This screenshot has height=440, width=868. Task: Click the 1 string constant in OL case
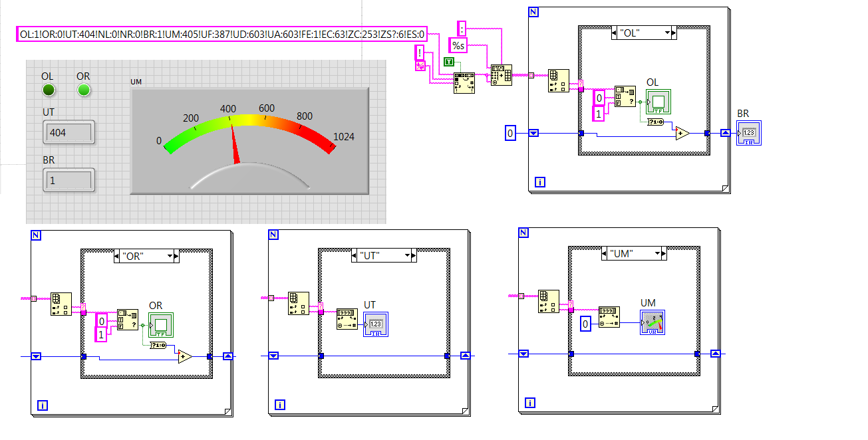pos(599,114)
